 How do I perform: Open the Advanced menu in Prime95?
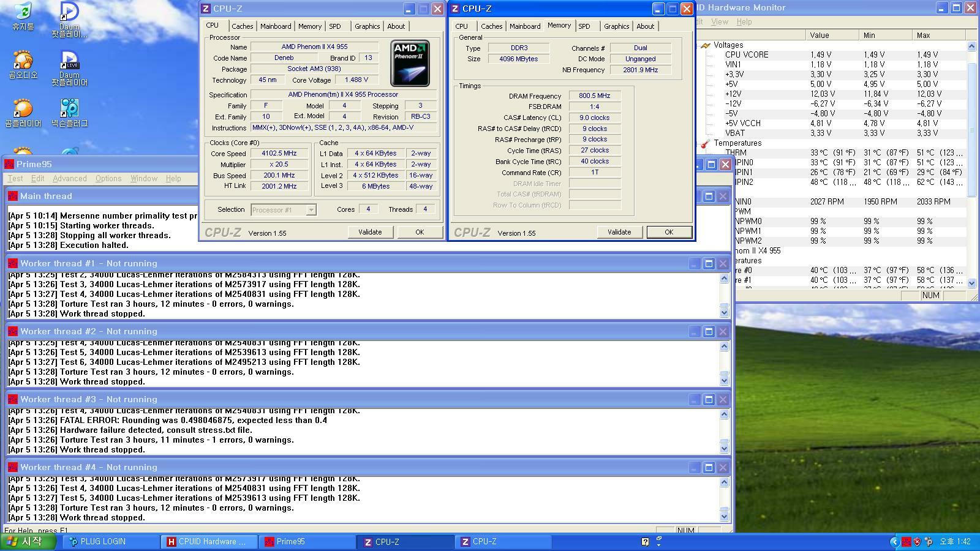(x=70, y=179)
